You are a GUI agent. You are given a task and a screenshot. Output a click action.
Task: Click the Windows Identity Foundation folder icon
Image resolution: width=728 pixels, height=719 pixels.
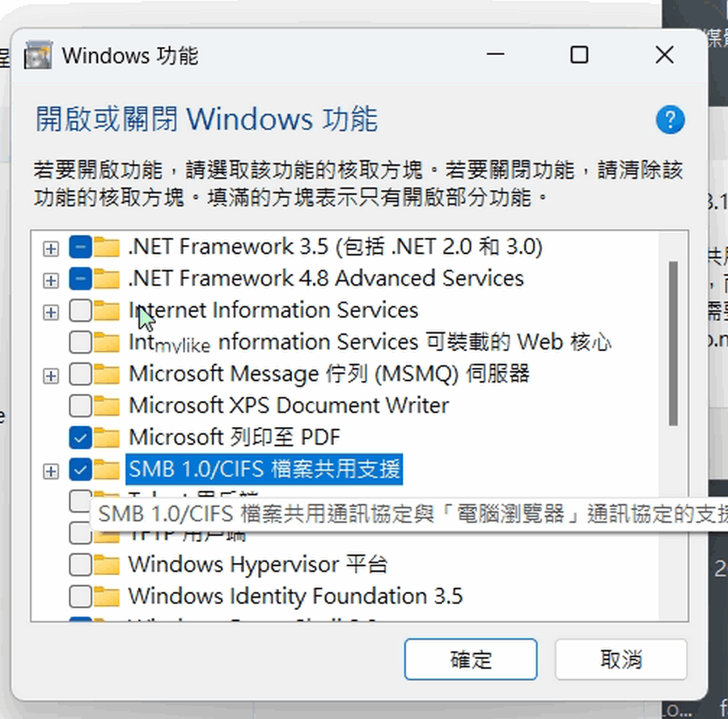pos(107,596)
